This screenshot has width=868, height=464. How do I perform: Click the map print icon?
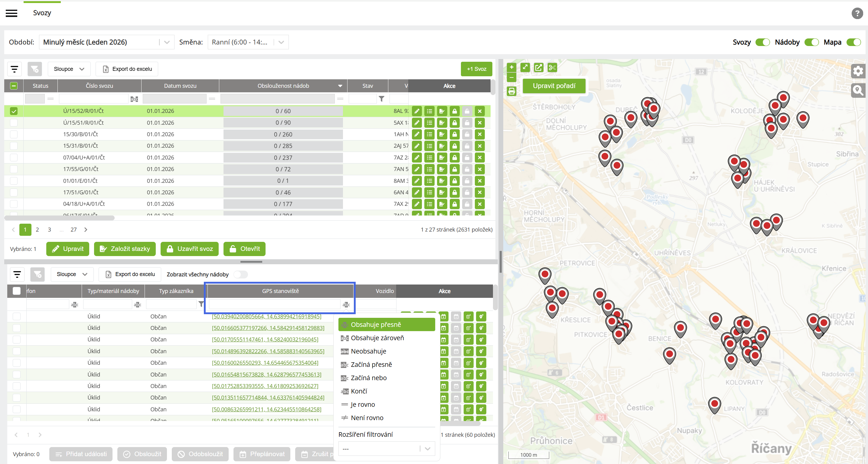coord(511,91)
